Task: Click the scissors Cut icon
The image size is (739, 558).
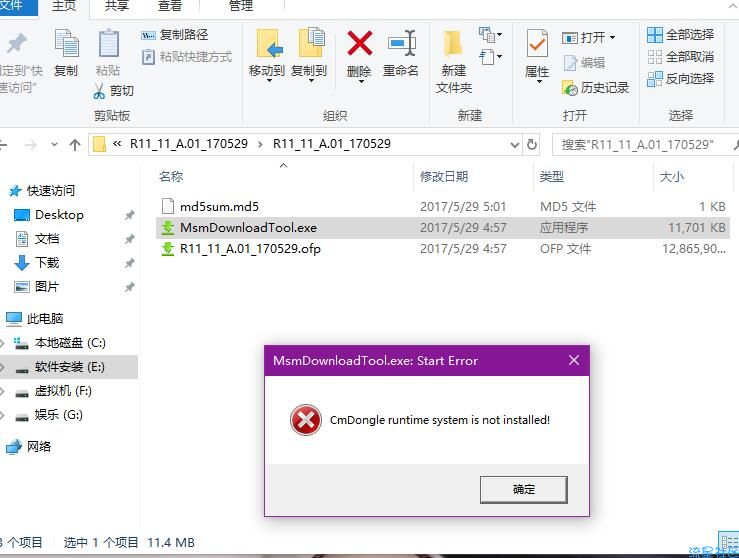Action: [99, 91]
